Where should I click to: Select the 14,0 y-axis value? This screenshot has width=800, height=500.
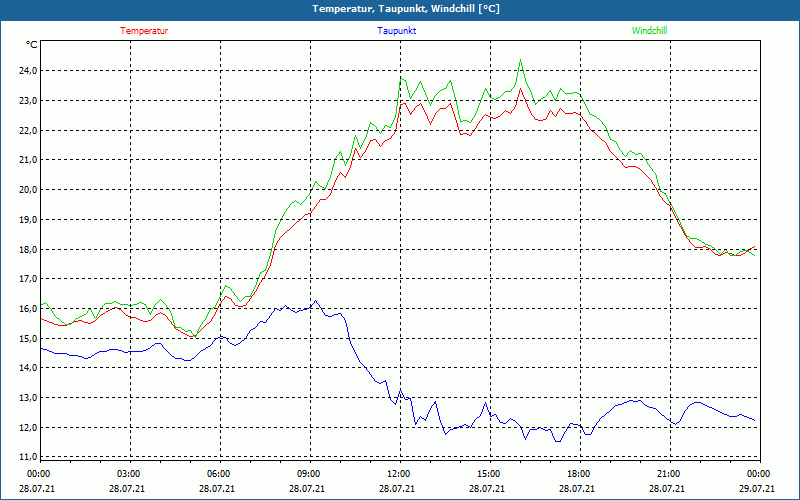coord(29,368)
